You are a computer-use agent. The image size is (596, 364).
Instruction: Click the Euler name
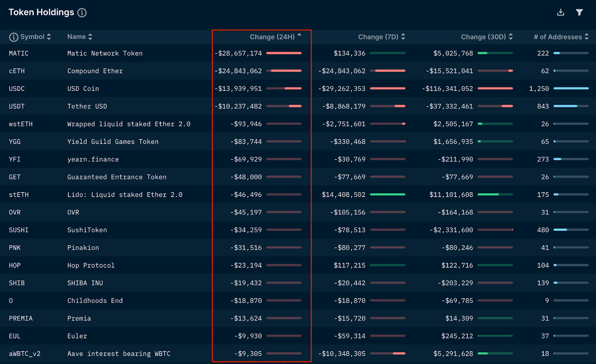click(x=77, y=336)
